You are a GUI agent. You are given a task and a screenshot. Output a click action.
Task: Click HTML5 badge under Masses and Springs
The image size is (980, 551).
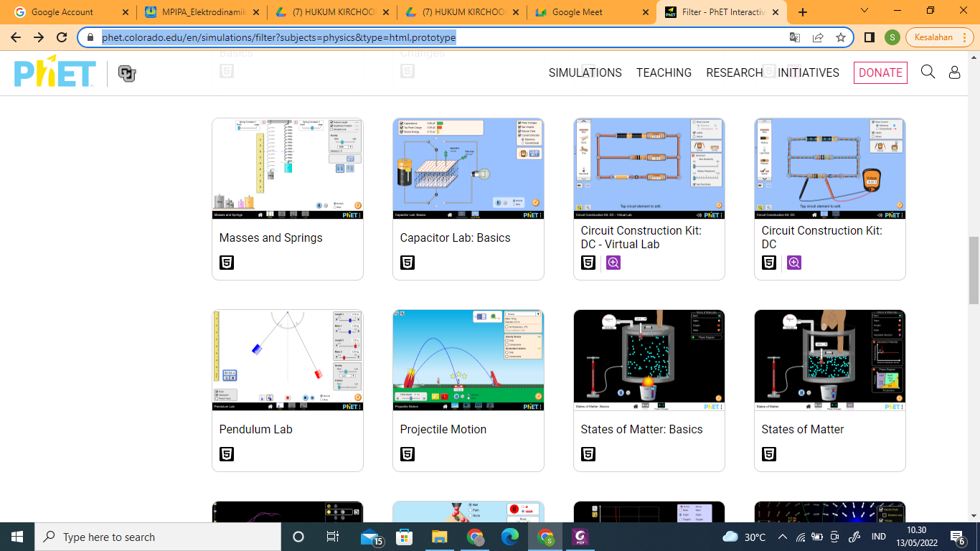click(x=227, y=263)
